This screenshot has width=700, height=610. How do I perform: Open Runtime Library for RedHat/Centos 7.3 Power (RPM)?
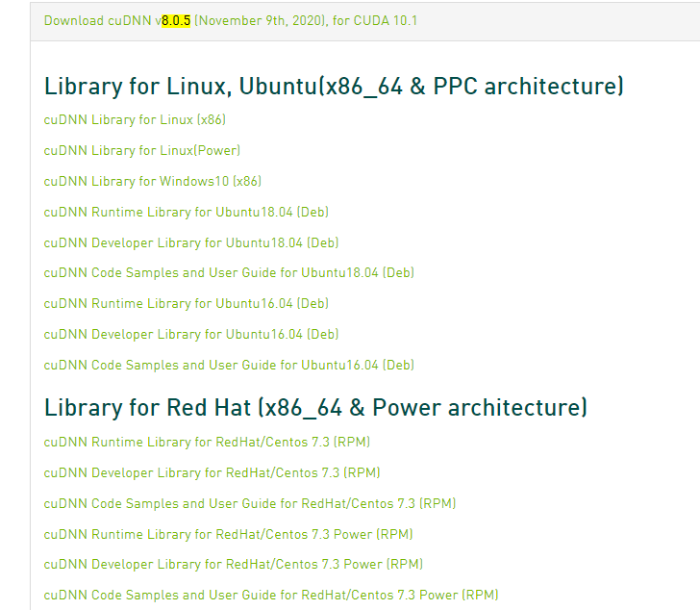(x=229, y=535)
